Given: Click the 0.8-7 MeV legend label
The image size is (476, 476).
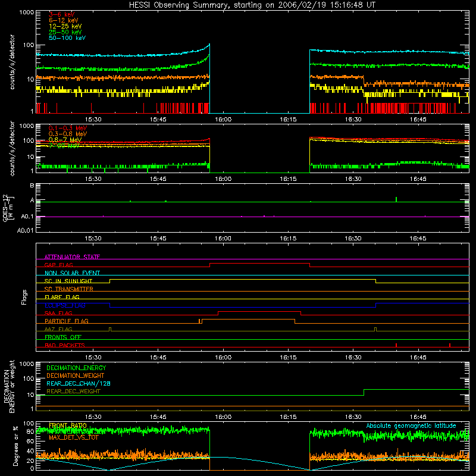Looking at the screenshot, I should (65, 140).
